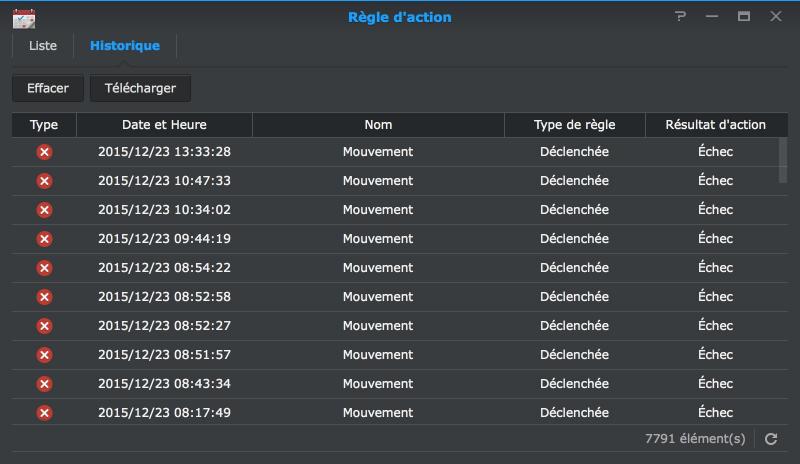Screen dimensions: 800x464
Task: Select the error icon for 08:52:58 entry
Action: [x=44, y=297]
